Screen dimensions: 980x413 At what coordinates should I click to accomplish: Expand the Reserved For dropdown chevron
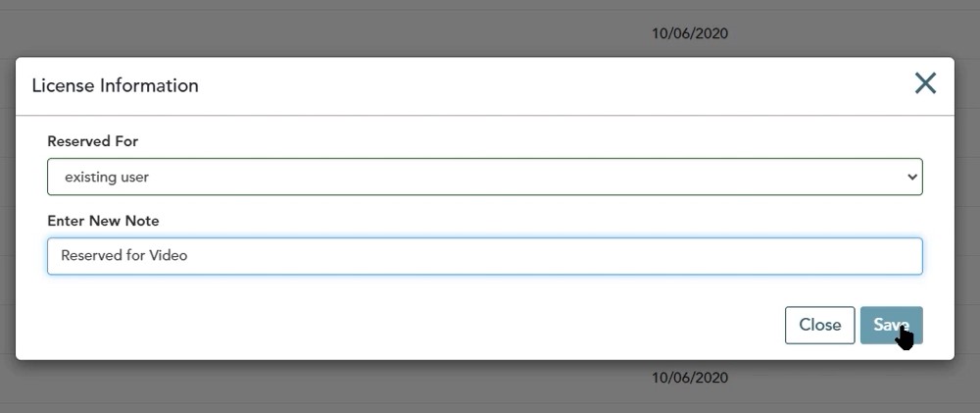click(x=911, y=178)
